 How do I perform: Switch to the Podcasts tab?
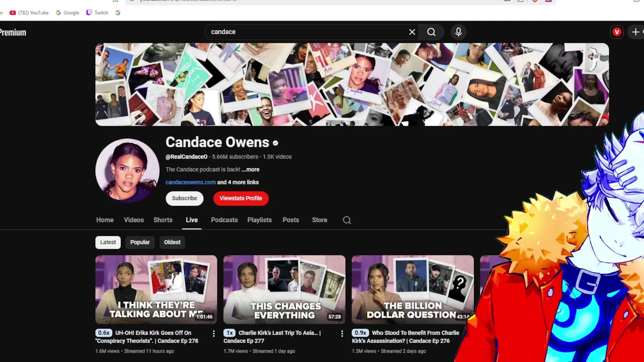(224, 220)
